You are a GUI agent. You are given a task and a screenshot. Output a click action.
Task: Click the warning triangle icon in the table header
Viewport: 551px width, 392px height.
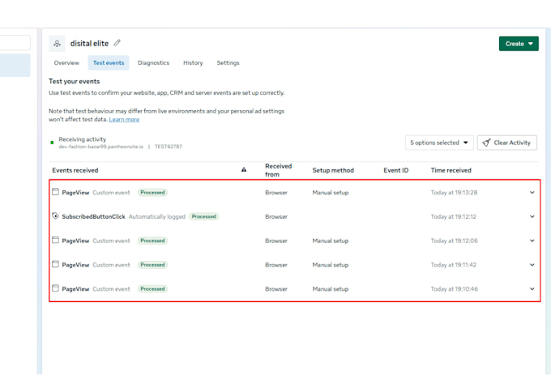point(244,170)
